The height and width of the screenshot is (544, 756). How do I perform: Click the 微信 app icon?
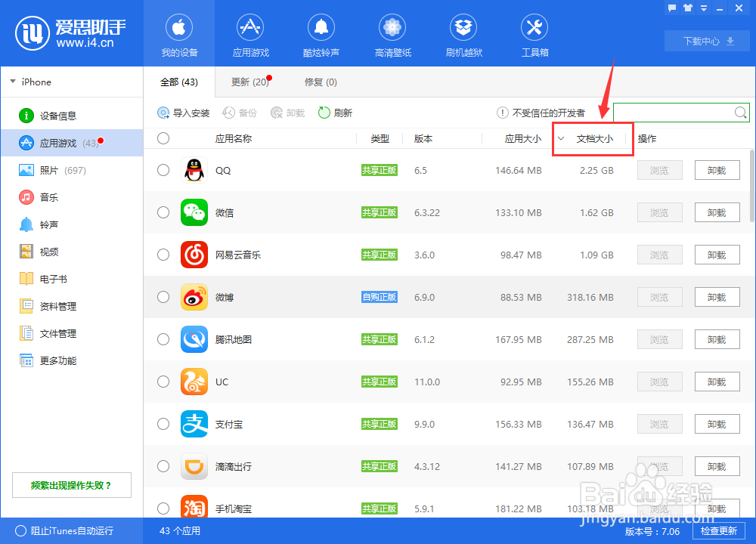pos(194,212)
